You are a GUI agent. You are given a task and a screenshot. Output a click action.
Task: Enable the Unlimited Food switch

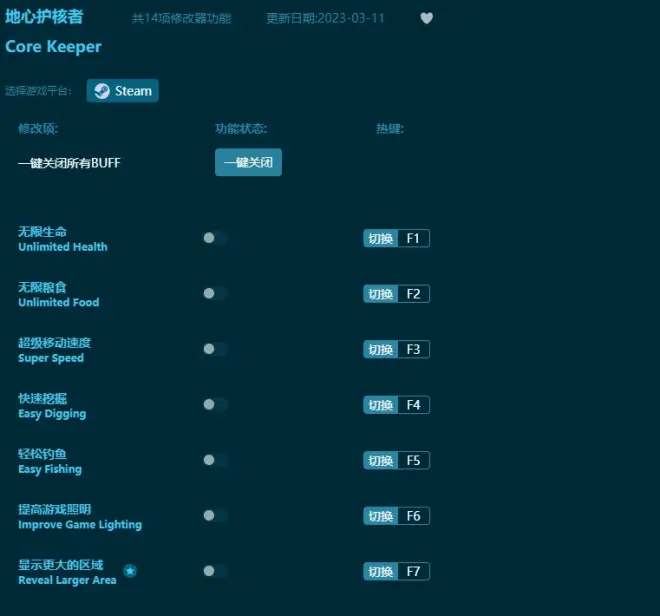(x=214, y=294)
